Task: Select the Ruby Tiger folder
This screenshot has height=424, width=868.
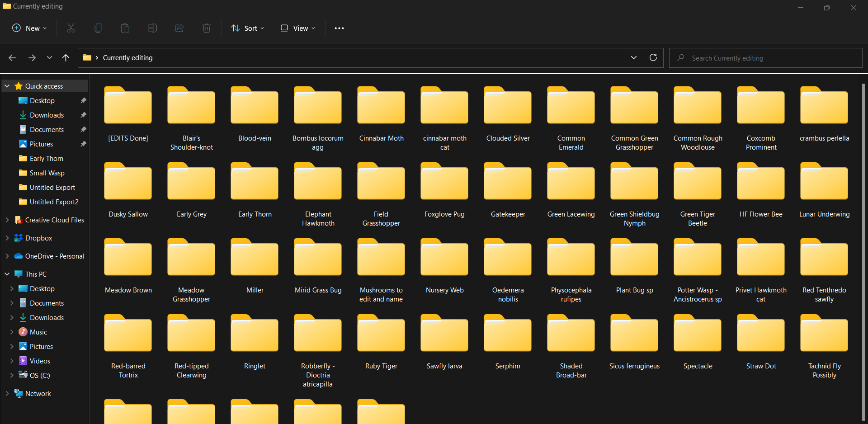Action: (381, 341)
